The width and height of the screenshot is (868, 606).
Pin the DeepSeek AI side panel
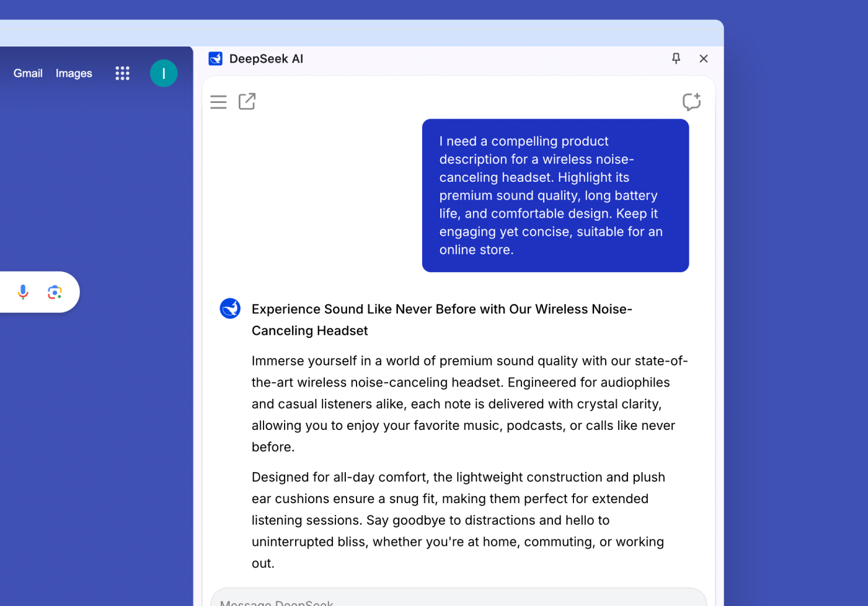point(676,58)
